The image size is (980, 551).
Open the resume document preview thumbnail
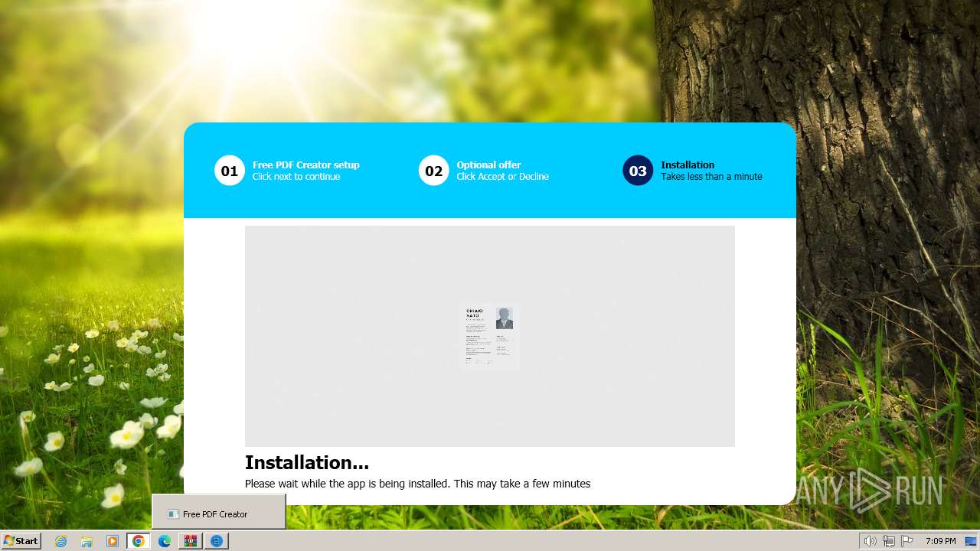click(x=490, y=337)
